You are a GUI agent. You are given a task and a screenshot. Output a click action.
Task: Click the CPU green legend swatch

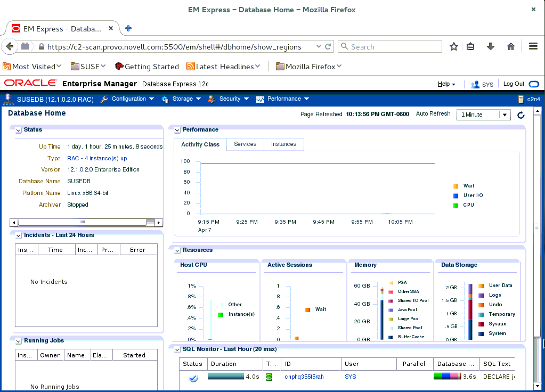[455, 206]
